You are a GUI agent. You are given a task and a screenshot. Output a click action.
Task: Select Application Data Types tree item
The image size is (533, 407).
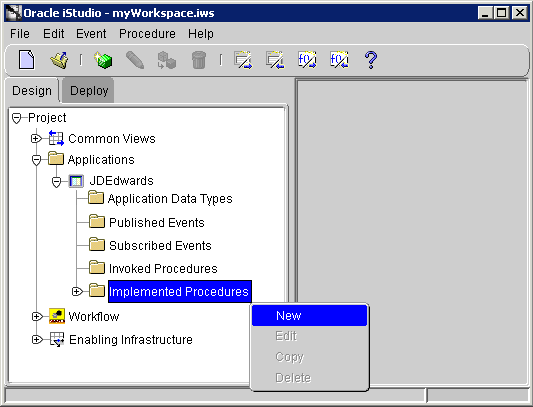pos(170,199)
